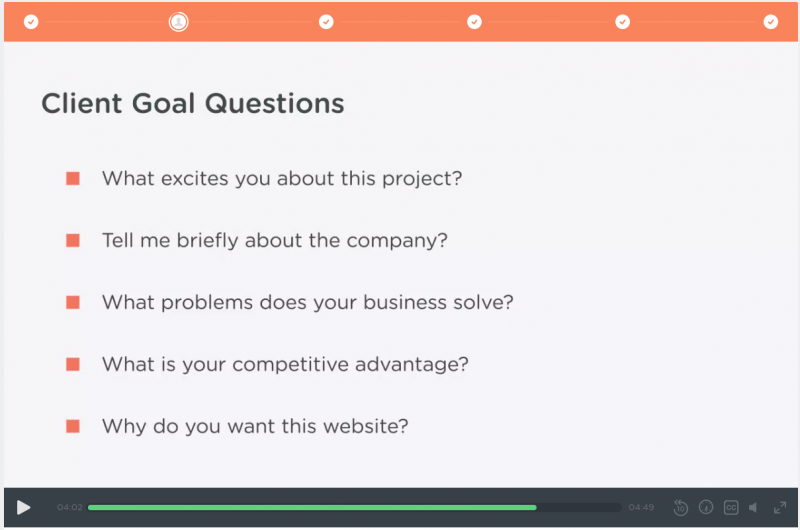This screenshot has width=800, height=530.
Task: Open the playback speed control
Action: pyautogui.click(x=706, y=507)
